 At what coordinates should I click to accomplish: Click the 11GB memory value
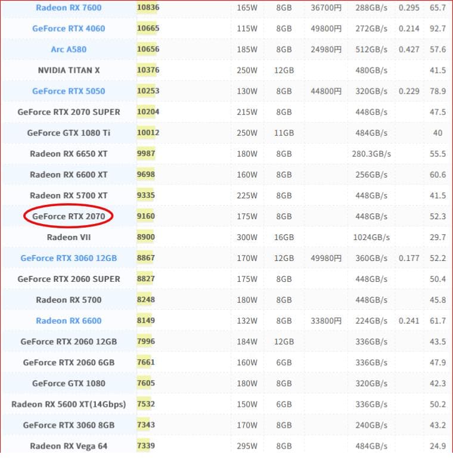point(284,133)
